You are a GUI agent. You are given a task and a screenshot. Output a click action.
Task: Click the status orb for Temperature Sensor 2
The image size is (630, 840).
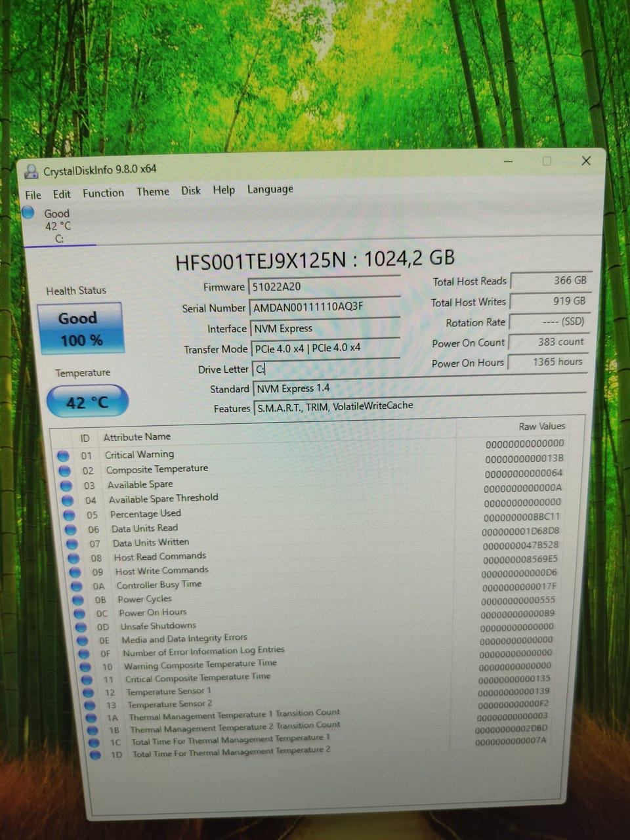[90, 705]
